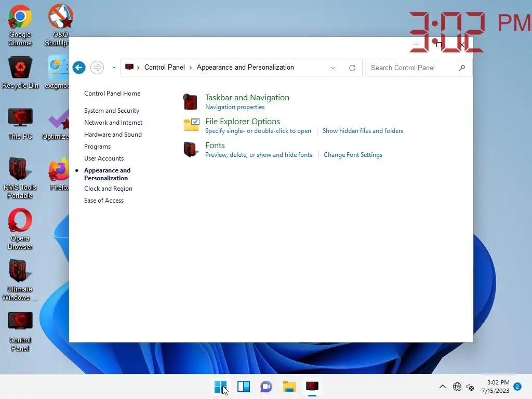Click Specify single- or double-click to open
The width and height of the screenshot is (532, 399).
[x=258, y=131]
